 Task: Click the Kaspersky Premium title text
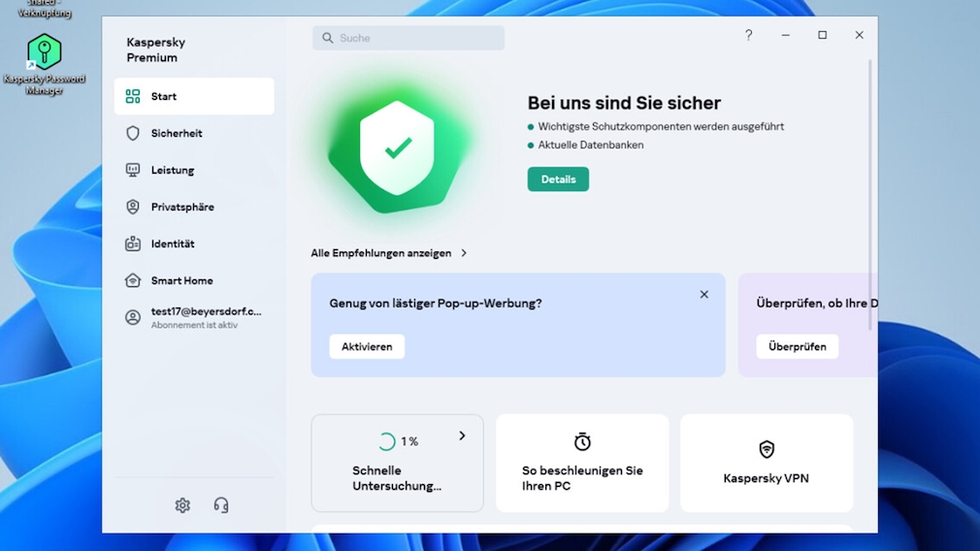click(155, 49)
